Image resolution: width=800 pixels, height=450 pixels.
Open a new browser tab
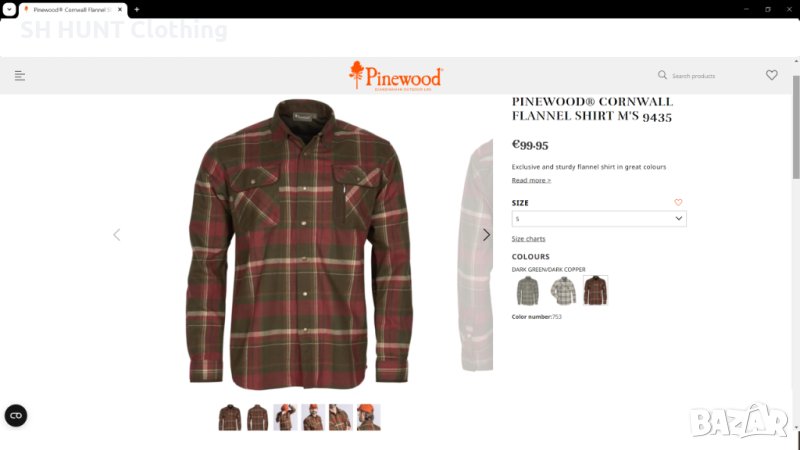pyautogui.click(x=137, y=9)
